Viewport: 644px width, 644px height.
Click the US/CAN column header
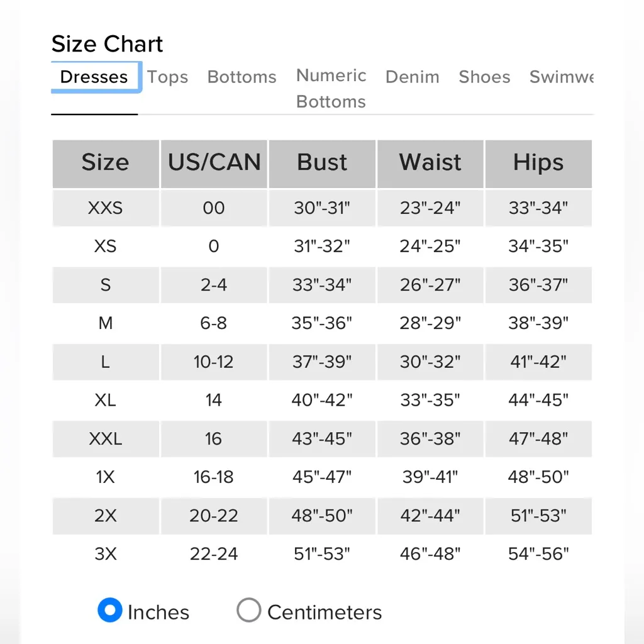point(214,163)
